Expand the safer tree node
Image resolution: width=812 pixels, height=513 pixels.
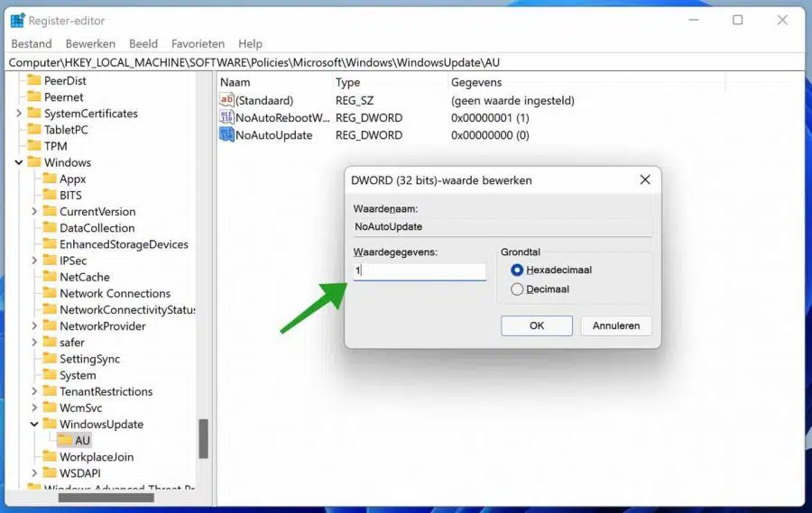tap(34, 343)
